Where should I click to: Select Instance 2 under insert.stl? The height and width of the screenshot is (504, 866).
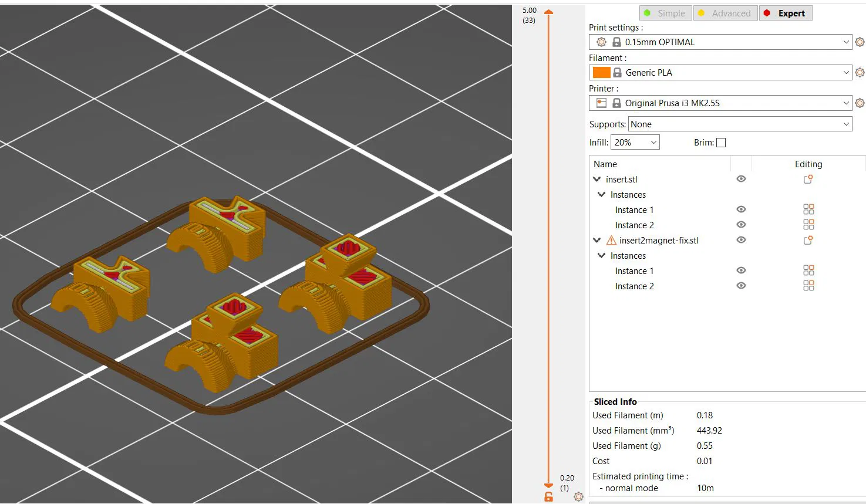tap(634, 225)
